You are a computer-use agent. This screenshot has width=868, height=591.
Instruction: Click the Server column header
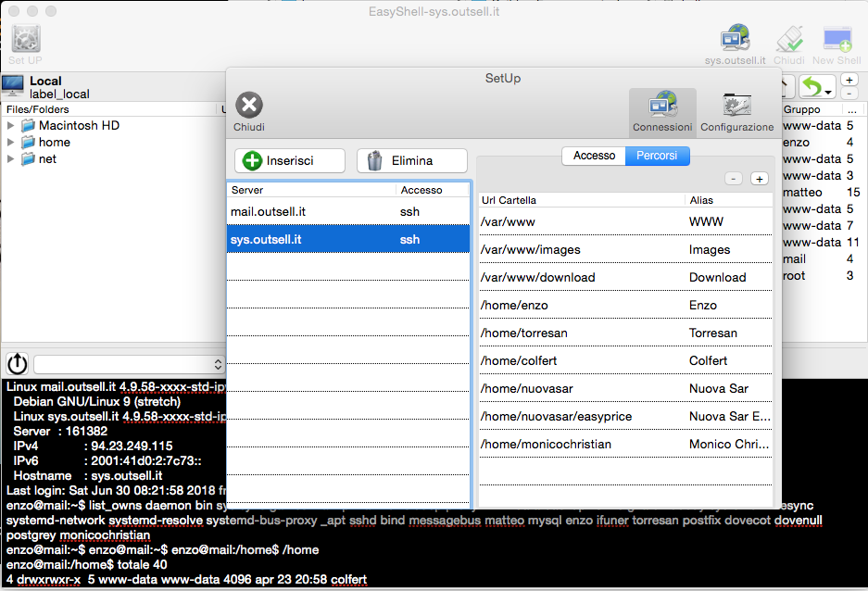311,190
